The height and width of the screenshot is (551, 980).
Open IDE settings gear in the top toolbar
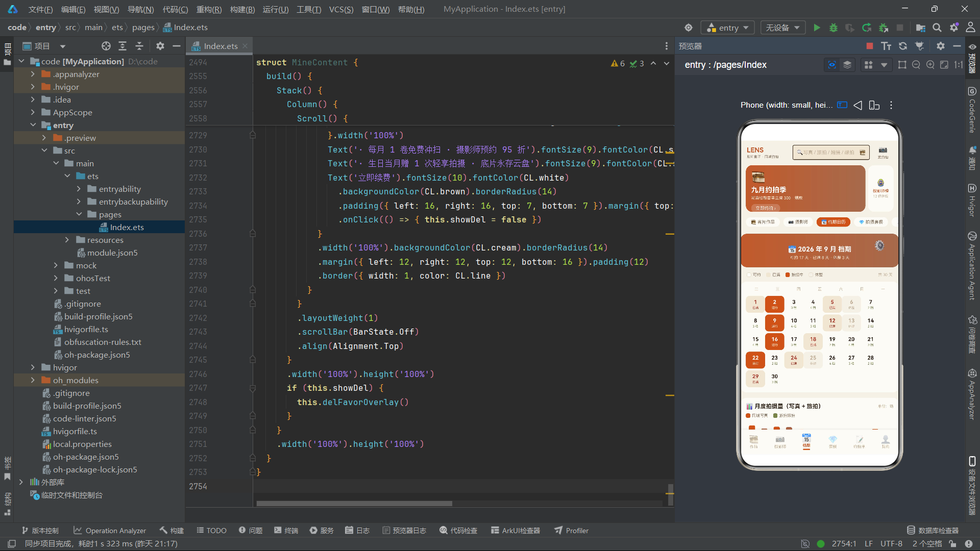954,28
